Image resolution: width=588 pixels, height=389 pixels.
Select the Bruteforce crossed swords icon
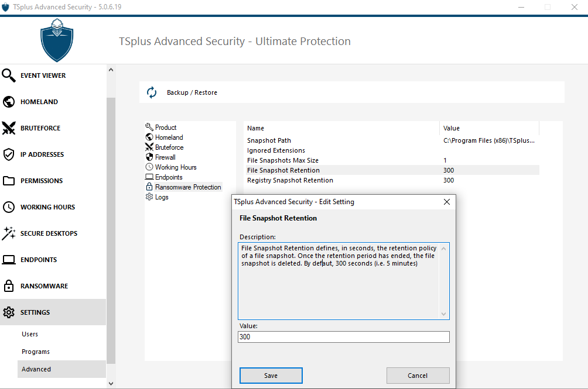click(9, 128)
